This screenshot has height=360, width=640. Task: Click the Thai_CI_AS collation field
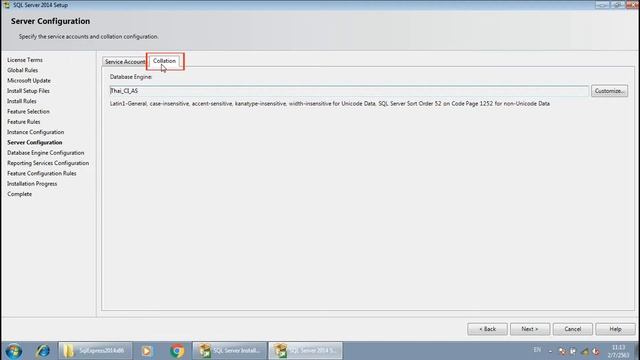tap(349, 91)
